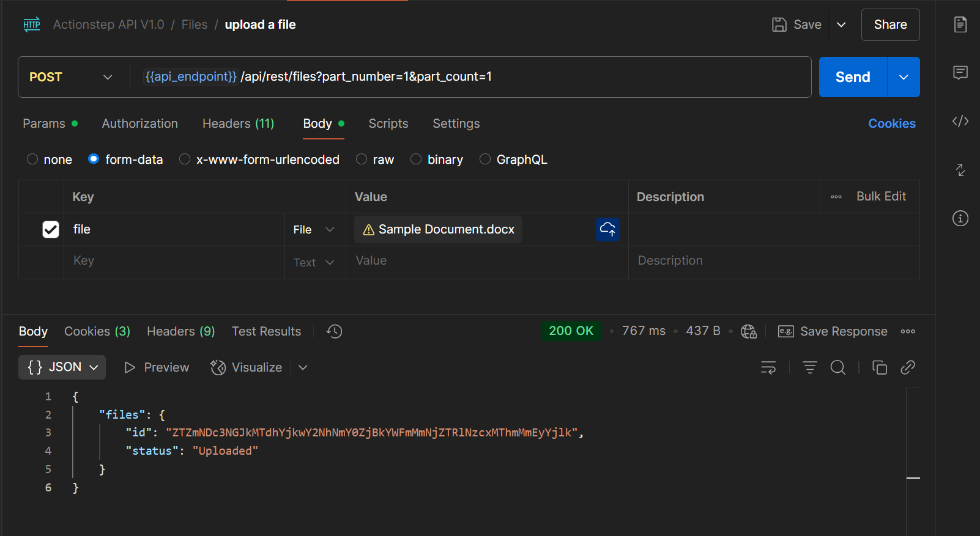Select the GraphQL body radio button
The height and width of the screenshot is (536, 980).
click(485, 159)
